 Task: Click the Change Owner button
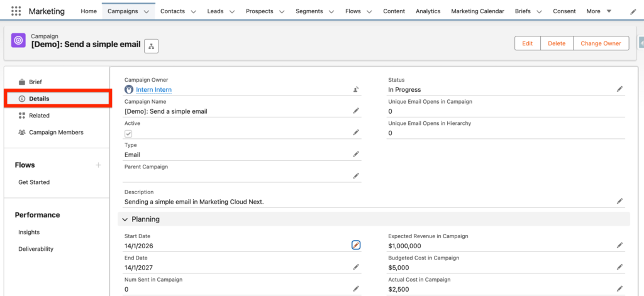click(601, 43)
